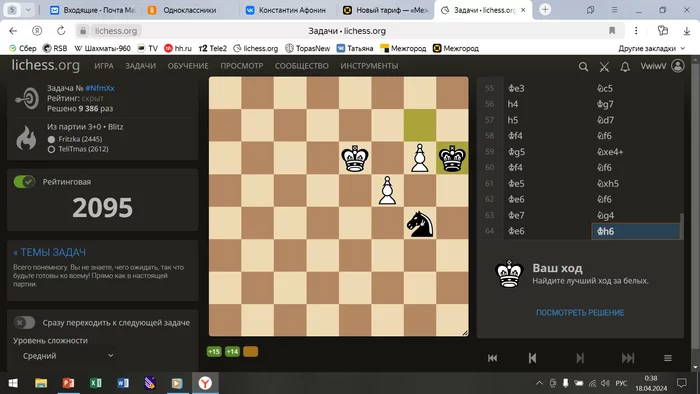This screenshot has width=700, height=394.
Task: Open Yandex Browser taskbar icon
Action: click(x=205, y=383)
